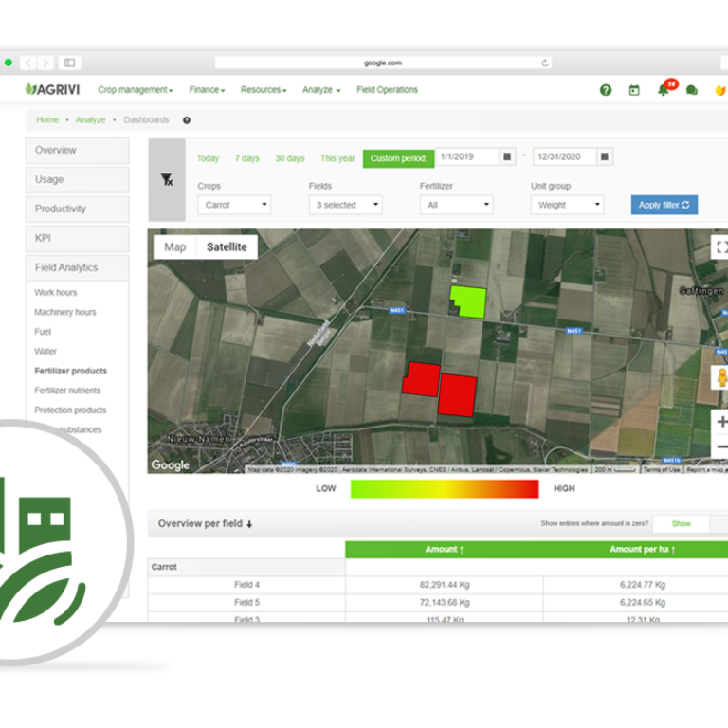Toggle the browser sidebar icon
Screen dimensions: 728x728
point(69,63)
